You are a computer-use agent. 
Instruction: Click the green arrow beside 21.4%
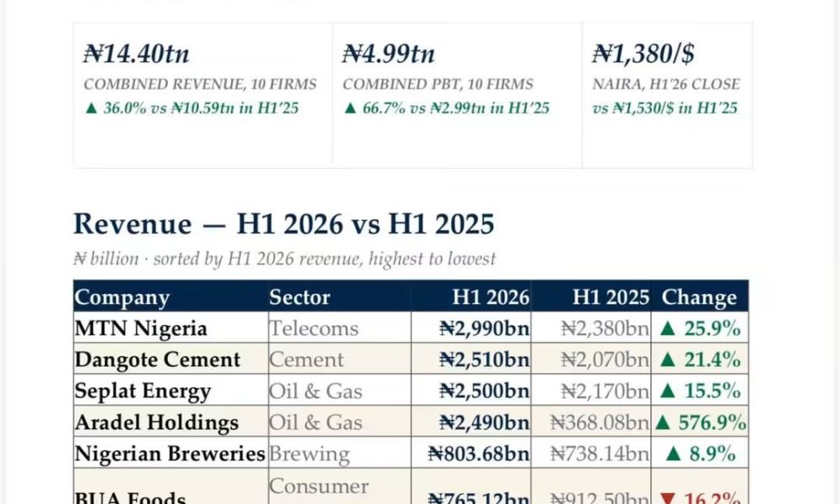[668, 360]
